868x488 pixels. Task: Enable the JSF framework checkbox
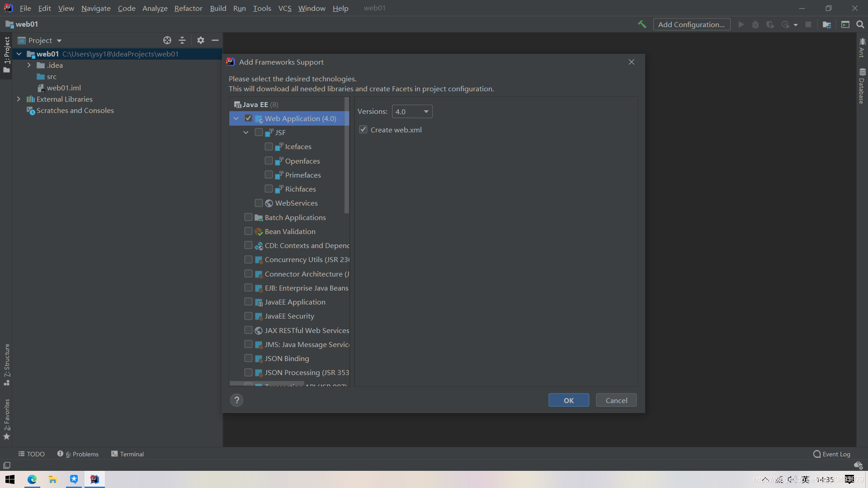click(258, 132)
